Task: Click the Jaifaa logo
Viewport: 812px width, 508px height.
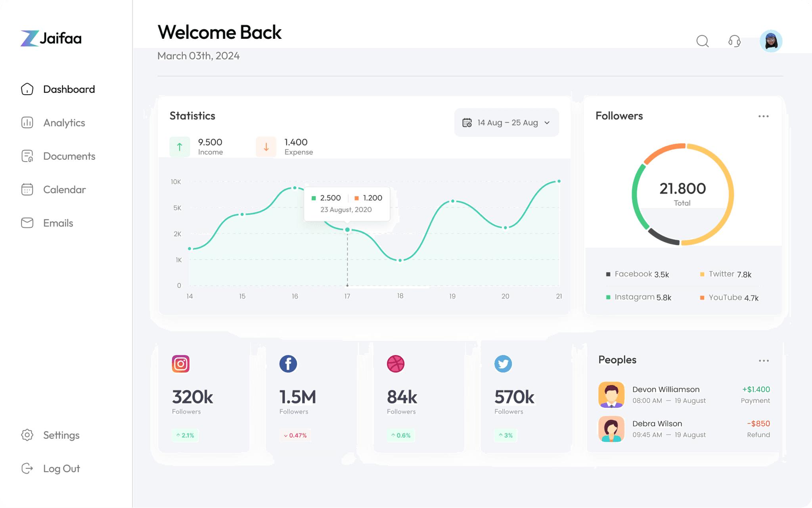Action: tap(51, 38)
